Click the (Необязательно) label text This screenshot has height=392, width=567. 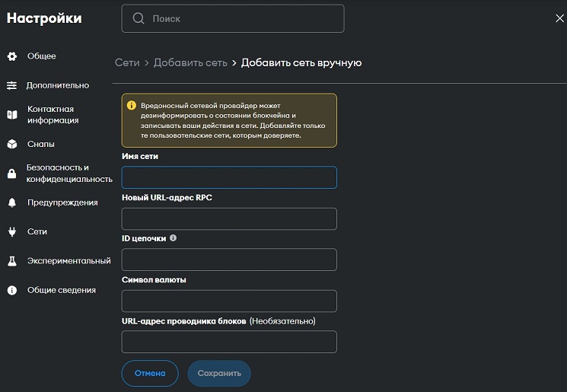point(282,320)
